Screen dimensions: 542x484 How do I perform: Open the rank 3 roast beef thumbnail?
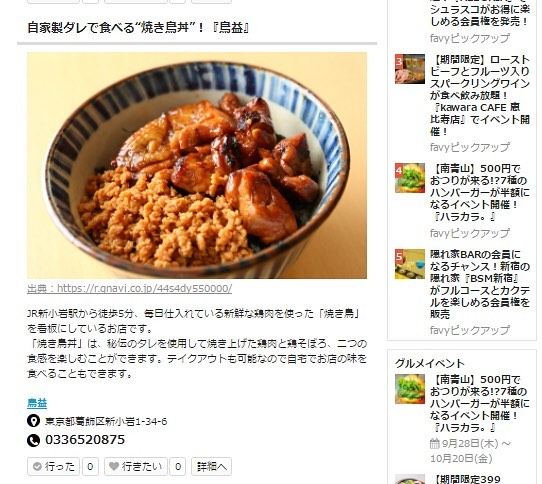pyautogui.click(x=410, y=69)
